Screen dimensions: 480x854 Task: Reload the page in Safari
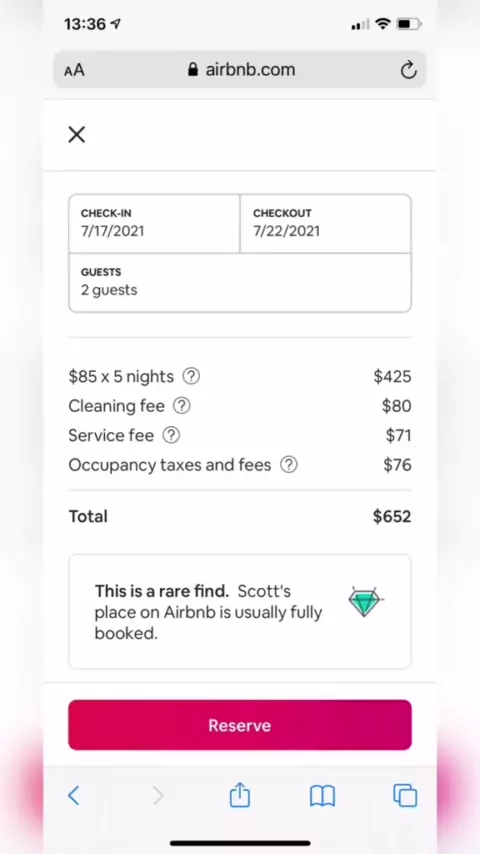tap(408, 70)
